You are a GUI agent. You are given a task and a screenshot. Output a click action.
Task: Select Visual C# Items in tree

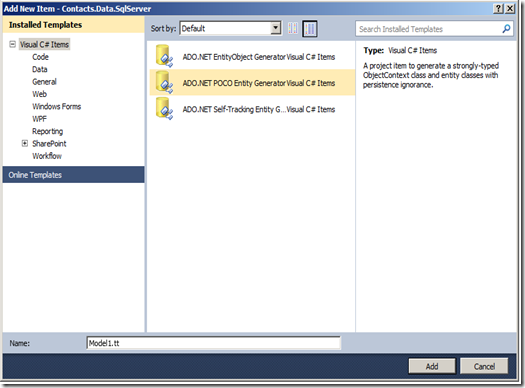44,44
